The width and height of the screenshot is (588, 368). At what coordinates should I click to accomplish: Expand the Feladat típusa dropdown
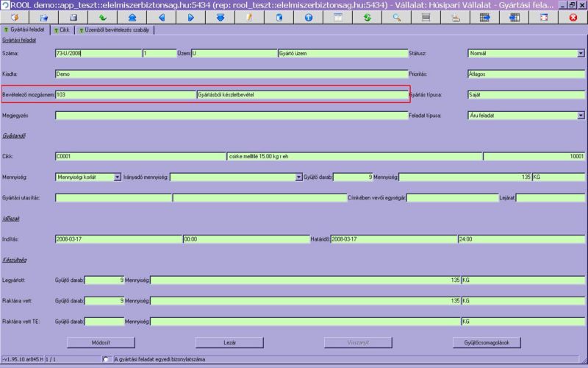point(581,116)
